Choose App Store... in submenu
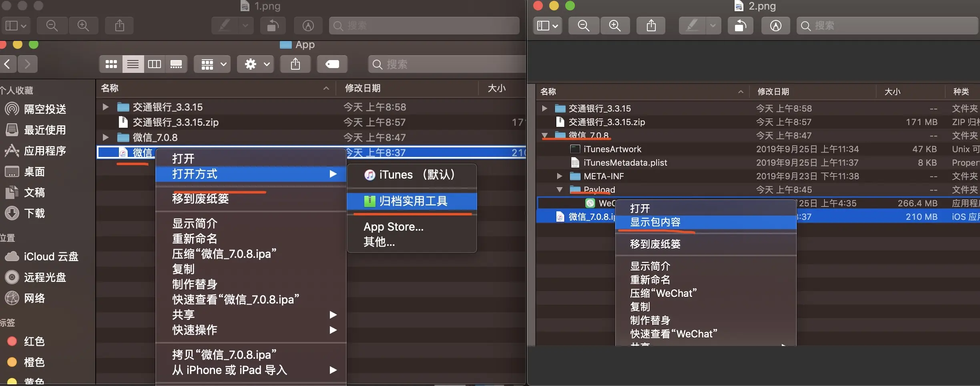 (412, 227)
